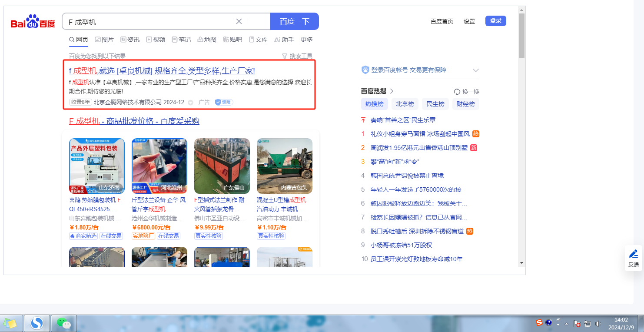This screenshot has height=332, width=644.
Task: Open the 百度首页 link
Action: pos(442,21)
